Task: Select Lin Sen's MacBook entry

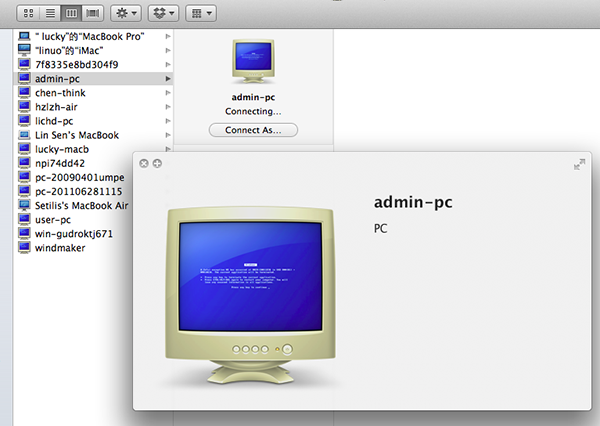Action: pos(93,135)
